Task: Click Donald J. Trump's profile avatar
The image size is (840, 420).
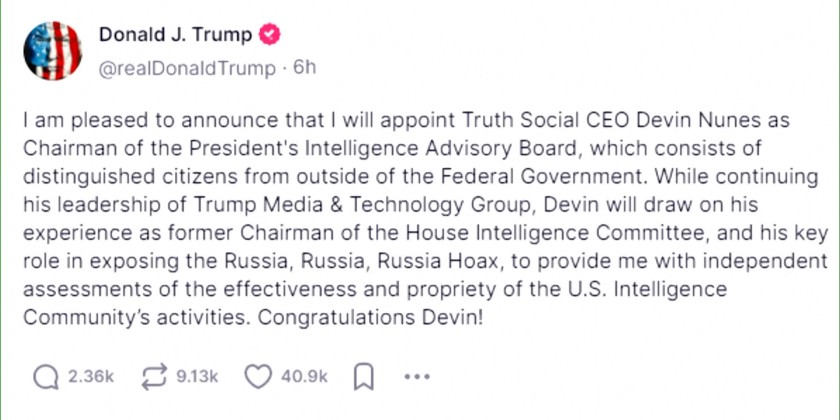Action: click(x=52, y=50)
